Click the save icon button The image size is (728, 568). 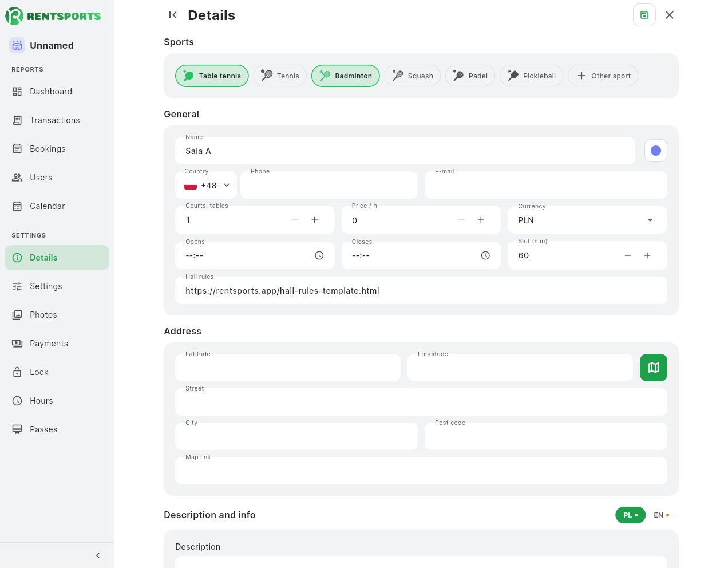coord(644,15)
